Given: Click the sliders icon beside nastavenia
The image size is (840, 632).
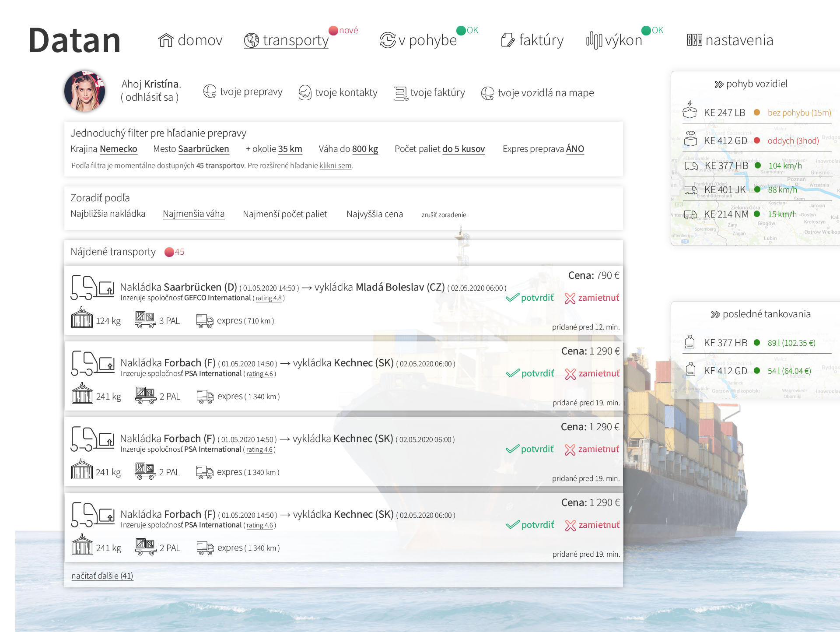Looking at the screenshot, I should [695, 40].
